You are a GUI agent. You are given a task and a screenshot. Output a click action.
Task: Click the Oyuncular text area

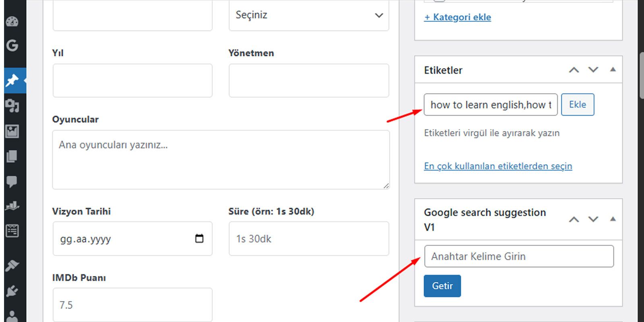click(x=221, y=160)
